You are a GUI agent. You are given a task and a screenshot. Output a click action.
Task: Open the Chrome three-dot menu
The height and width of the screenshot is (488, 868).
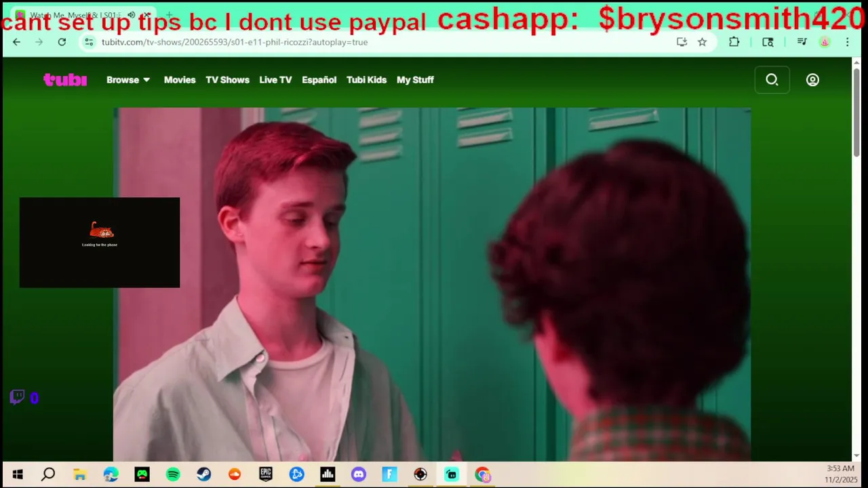coord(847,42)
